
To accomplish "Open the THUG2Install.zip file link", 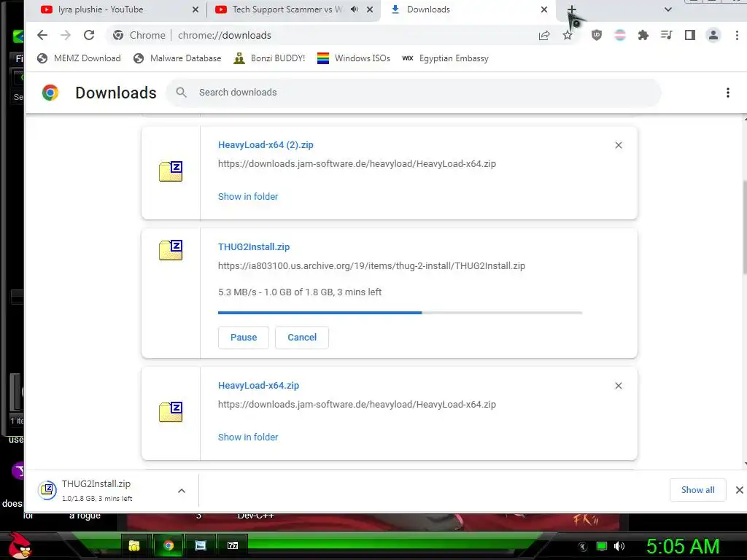I will [254, 246].
